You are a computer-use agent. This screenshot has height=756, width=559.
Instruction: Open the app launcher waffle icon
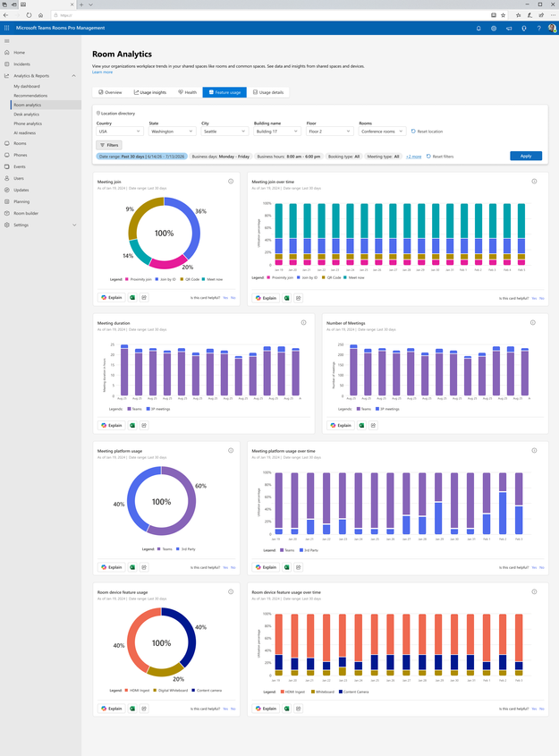7,28
